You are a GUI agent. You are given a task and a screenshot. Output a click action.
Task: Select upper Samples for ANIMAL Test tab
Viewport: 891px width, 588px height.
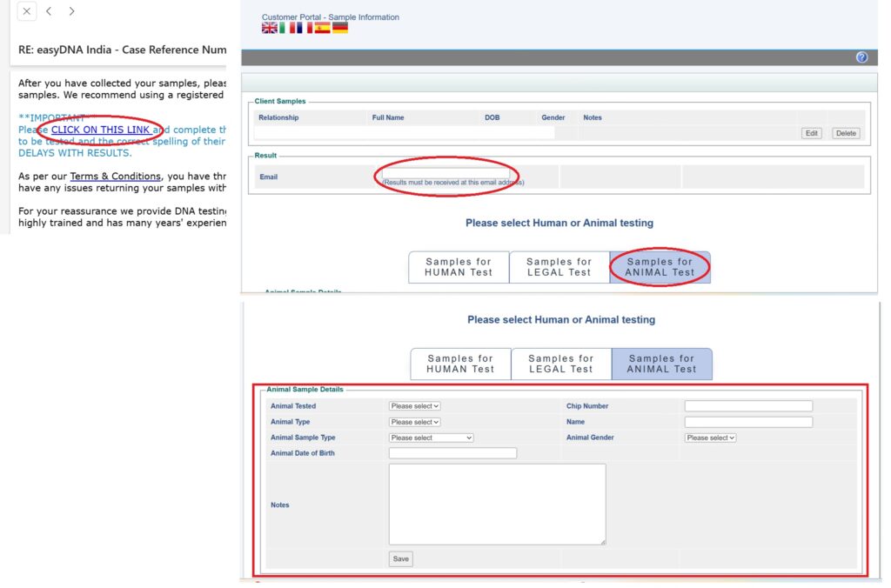pos(660,267)
